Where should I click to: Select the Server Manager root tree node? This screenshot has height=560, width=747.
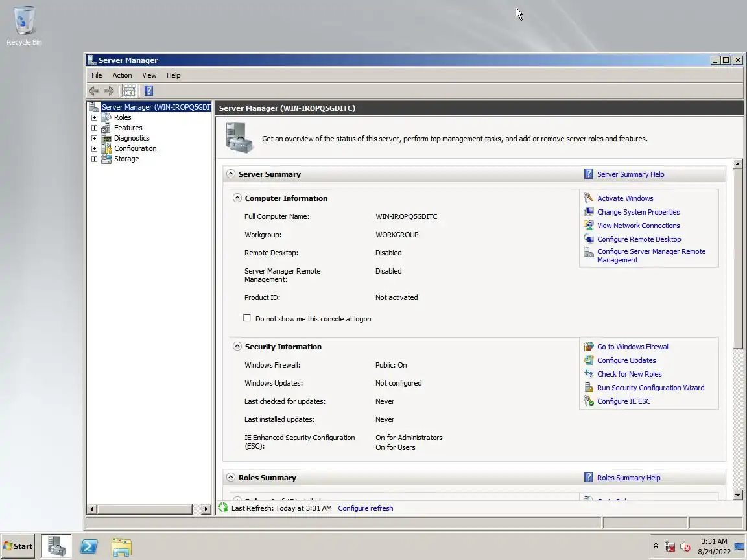coord(156,107)
